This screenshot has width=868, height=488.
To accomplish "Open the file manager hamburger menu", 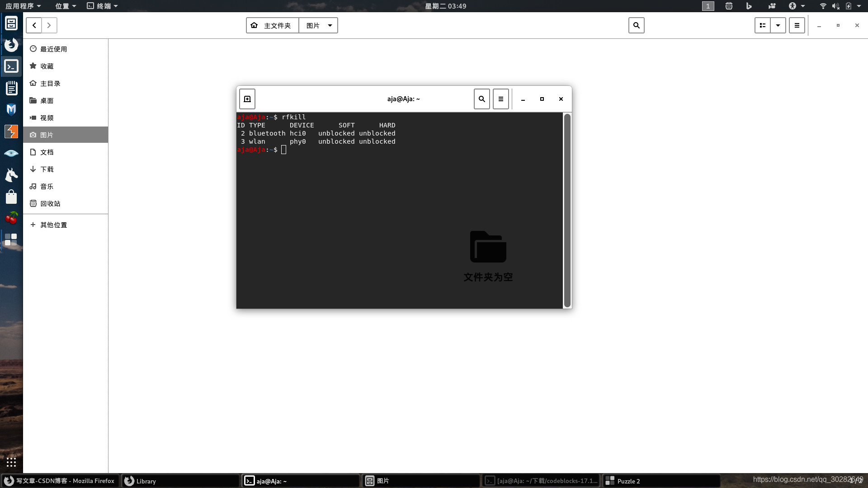I will pyautogui.click(x=797, y=25).
